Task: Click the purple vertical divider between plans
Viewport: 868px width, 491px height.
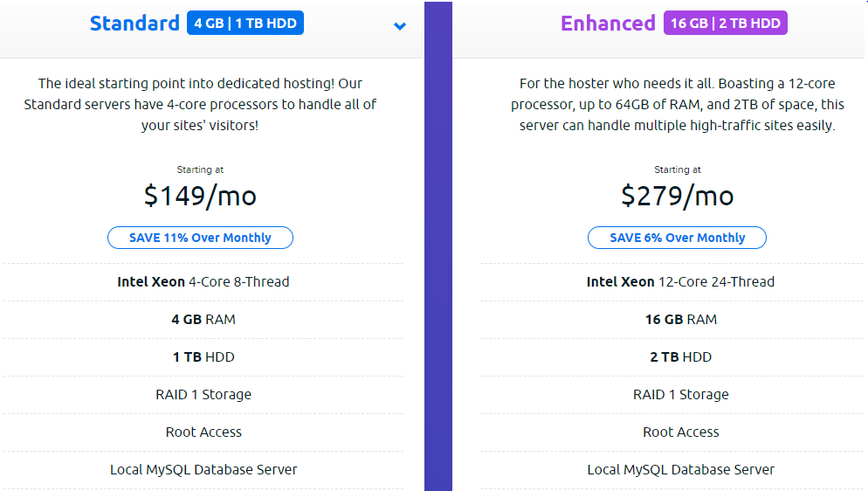Action: point(438,262)
